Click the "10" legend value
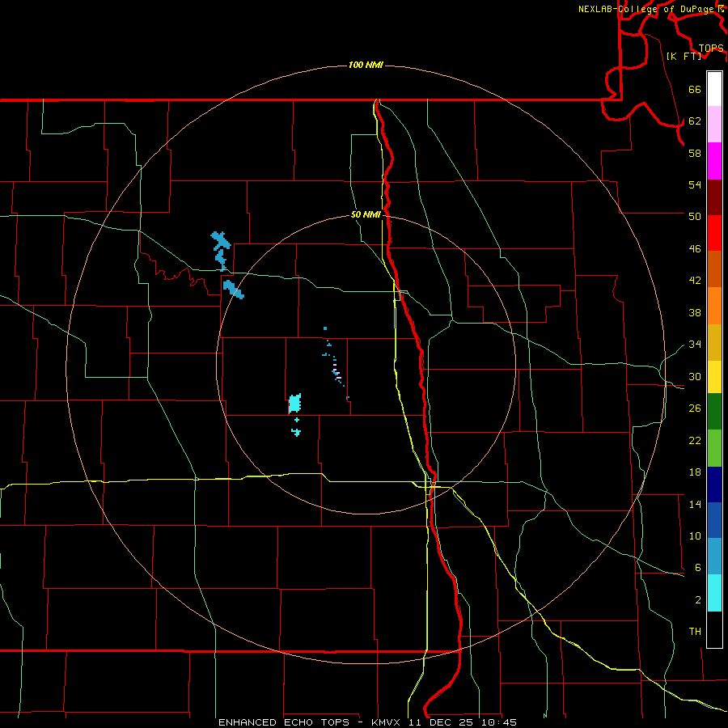The image size is (728, 728). point(695,535)
